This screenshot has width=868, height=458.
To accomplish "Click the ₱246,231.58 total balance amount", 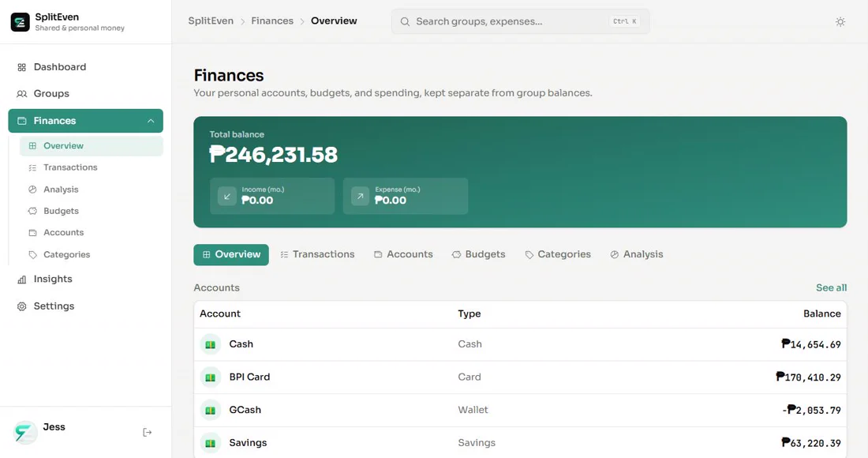I will (x=274, y=155).
